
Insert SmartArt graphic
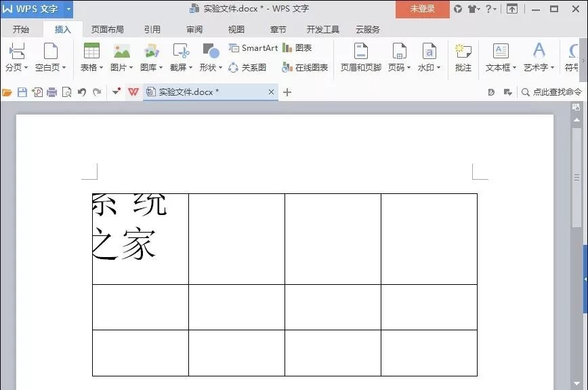(x=253, y=48)
